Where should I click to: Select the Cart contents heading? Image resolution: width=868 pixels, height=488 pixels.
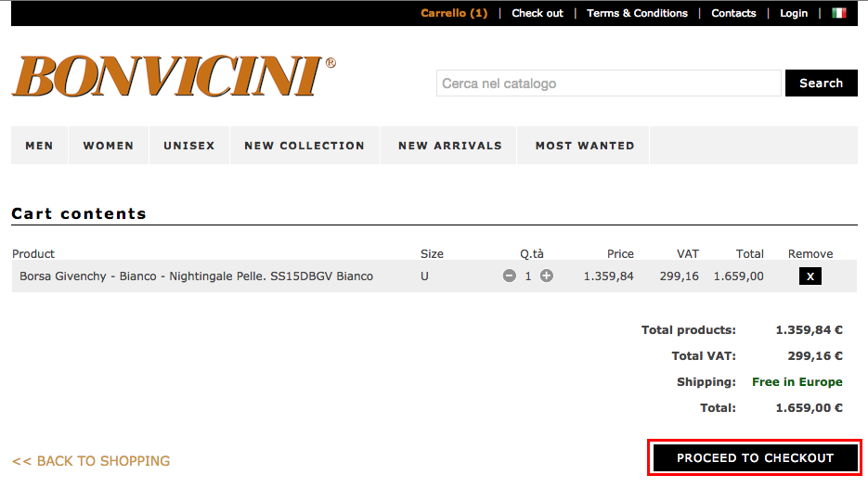click(x=79, y=213)
